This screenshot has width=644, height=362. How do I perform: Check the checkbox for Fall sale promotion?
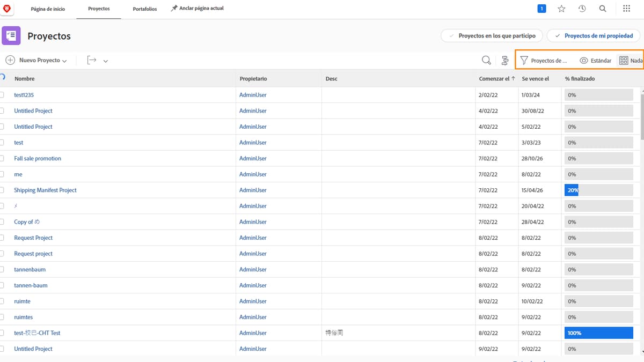tap(3, 158)
